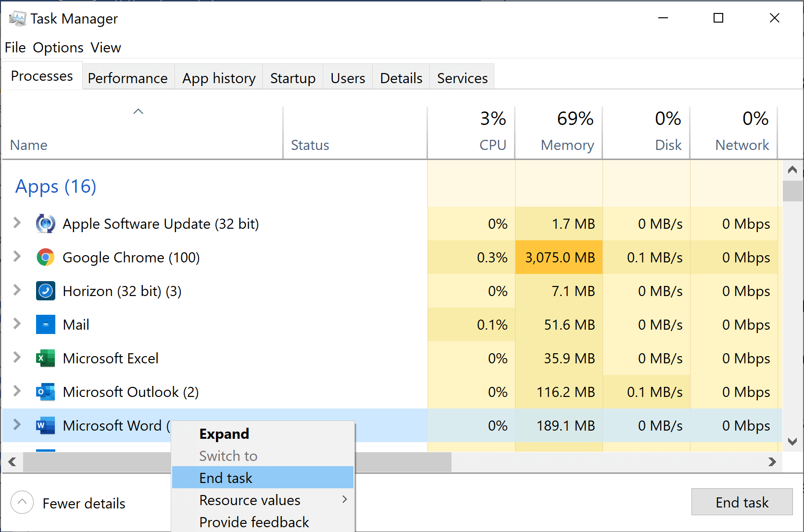
Task: Click the Microsoft Outlook icon
Action: tap(45, 392)
